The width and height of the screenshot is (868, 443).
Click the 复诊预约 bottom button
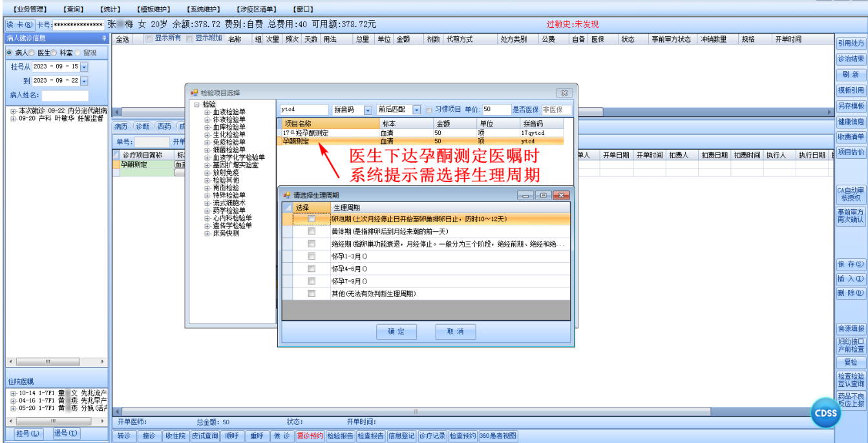coord(310,436)
